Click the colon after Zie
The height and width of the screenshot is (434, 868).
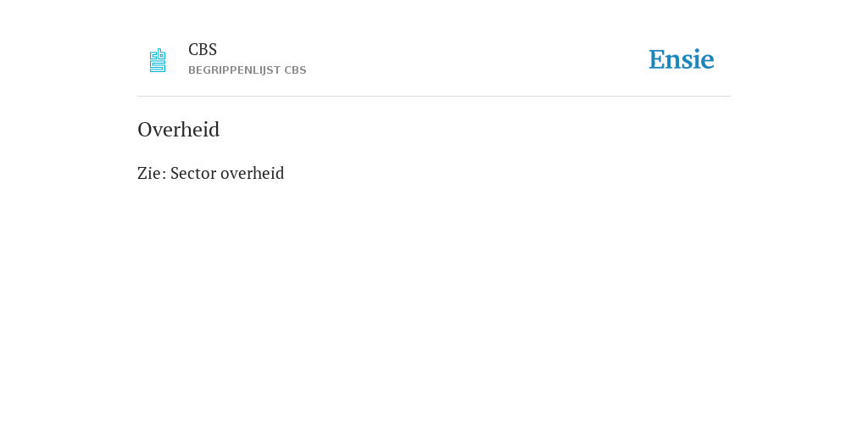pyautogui.click(x=164, y=175)
